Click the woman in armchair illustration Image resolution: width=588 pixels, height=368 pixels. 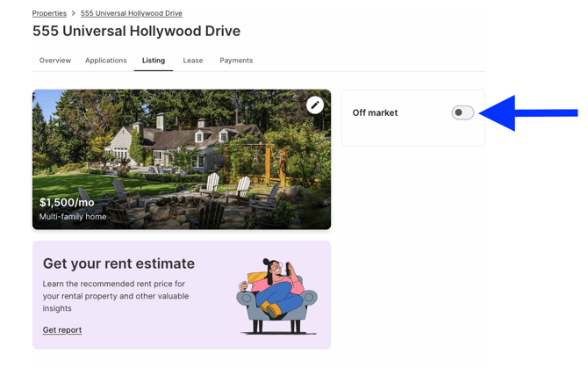pos(277,296)
